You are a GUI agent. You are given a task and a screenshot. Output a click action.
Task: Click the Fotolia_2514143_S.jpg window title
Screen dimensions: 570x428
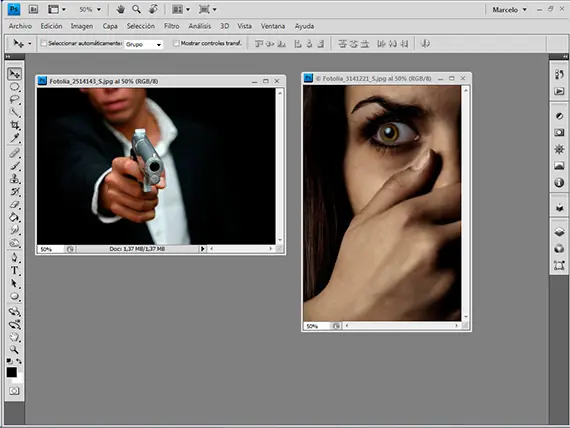point(104,81)
